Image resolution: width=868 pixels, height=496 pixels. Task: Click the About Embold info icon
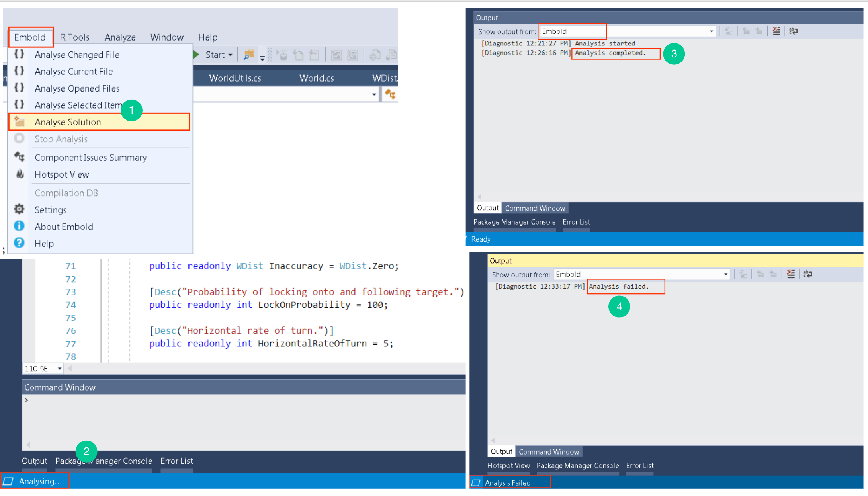coord(19,226)
